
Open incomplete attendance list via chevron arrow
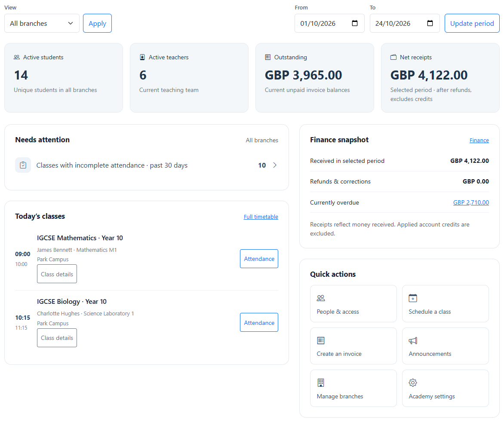275,165
